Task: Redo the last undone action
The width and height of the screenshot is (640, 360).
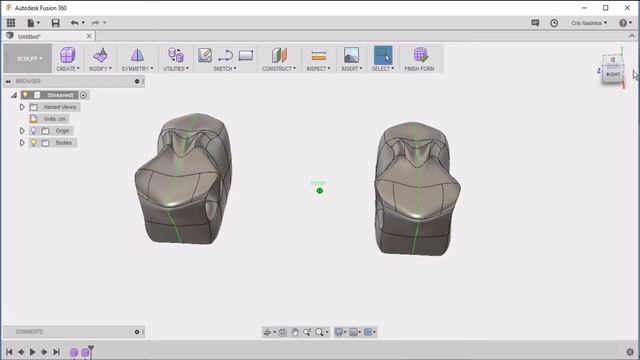Action: pos(96,23)
